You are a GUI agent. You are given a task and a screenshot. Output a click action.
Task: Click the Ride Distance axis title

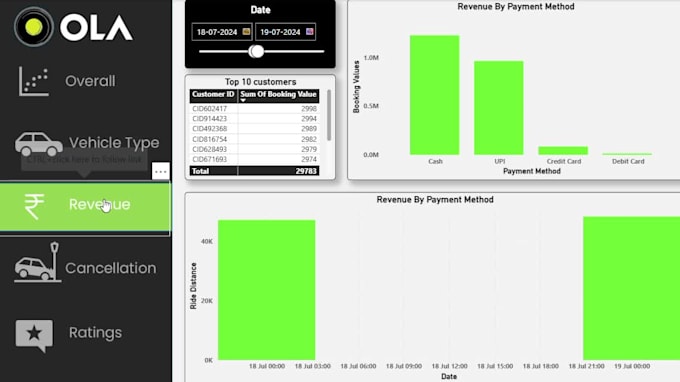(193, 286)
